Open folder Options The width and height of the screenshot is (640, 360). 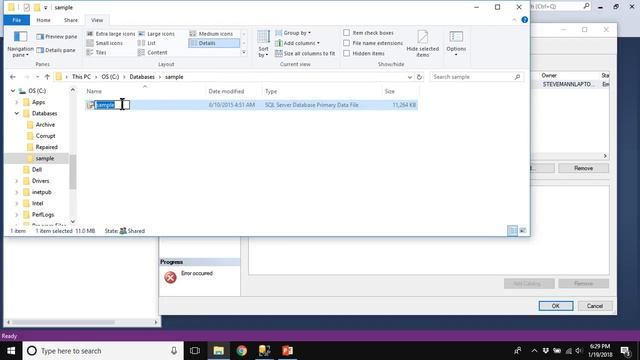point(456,44)
